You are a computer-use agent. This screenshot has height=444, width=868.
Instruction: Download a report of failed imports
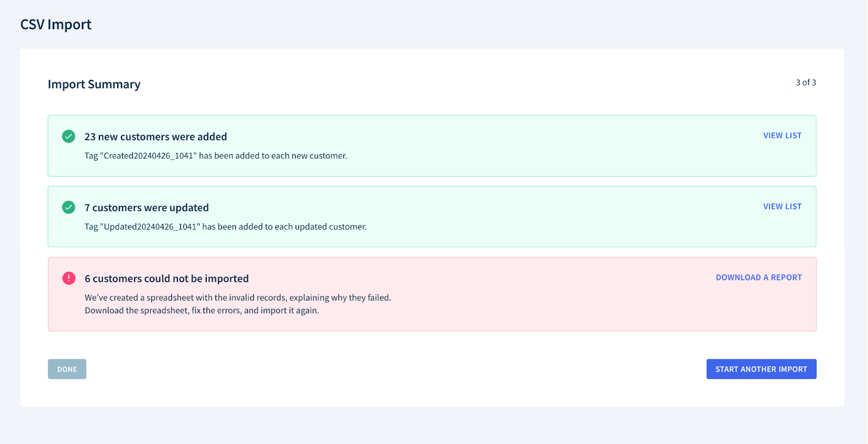[x=758, y=277]
